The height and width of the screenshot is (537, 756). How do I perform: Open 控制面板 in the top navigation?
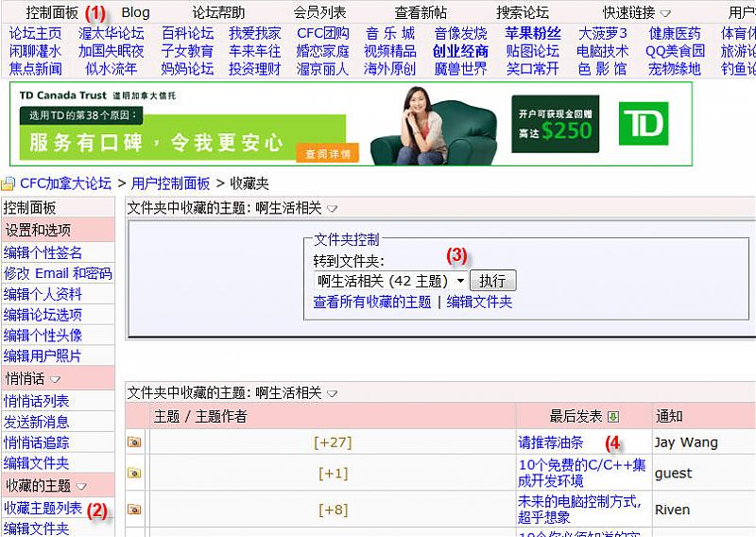tap(52, 13)
